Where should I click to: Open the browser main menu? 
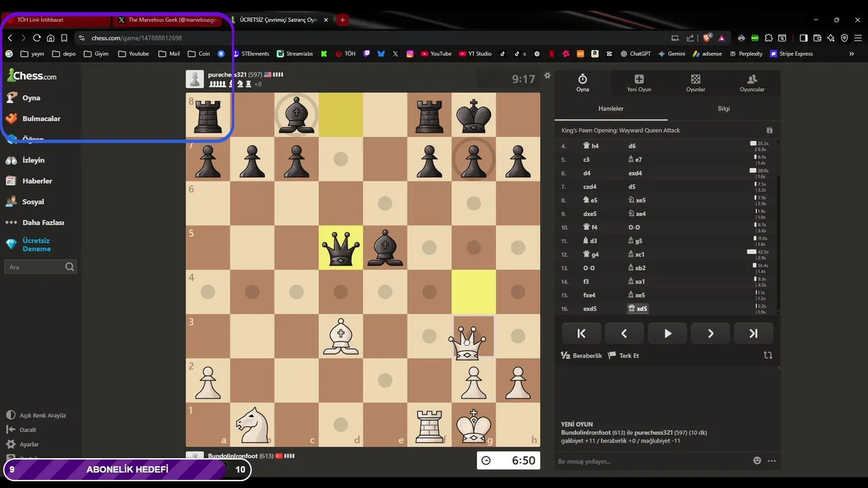[x=857, y=38]
